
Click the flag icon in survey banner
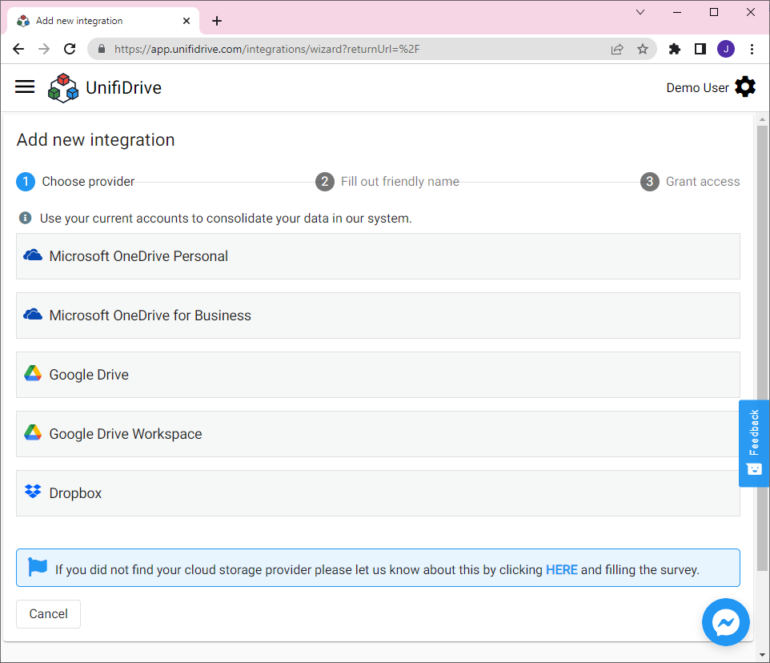click(37, 567)
